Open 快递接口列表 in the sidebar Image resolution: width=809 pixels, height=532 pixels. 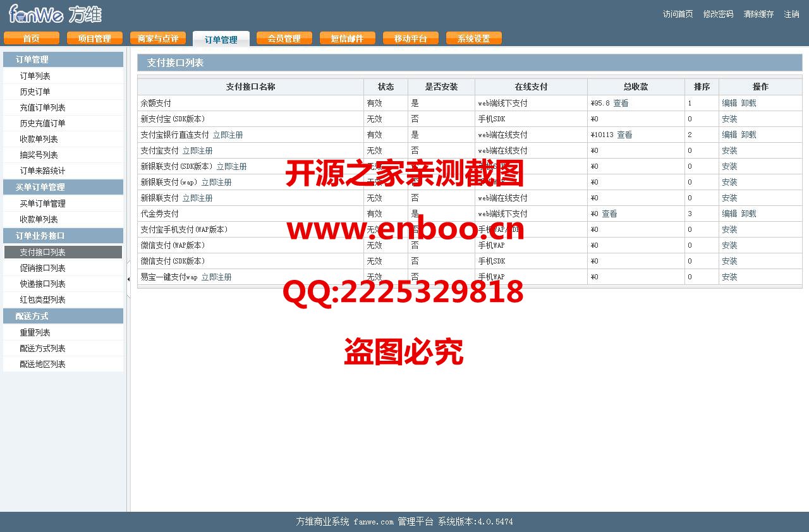click(43, 284)
